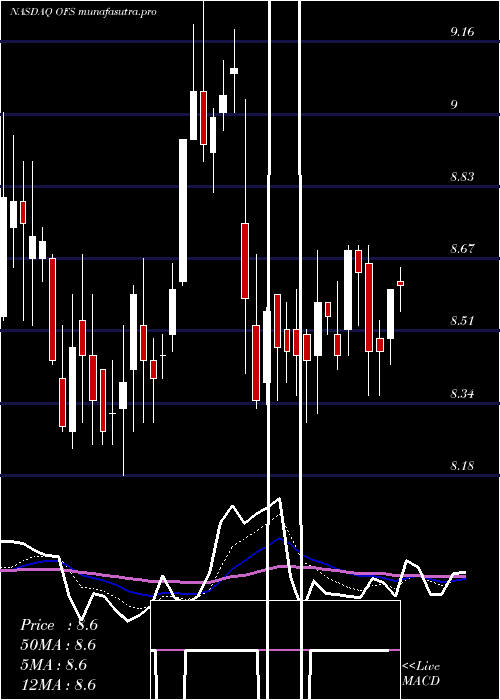Click the 9 price axis label
This screenshot has height=700, width=500.
click(x=454, y=104)
